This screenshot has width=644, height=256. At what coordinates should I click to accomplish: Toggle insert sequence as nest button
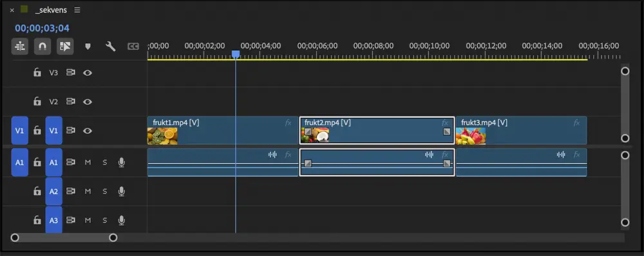(x=20, y=46)
